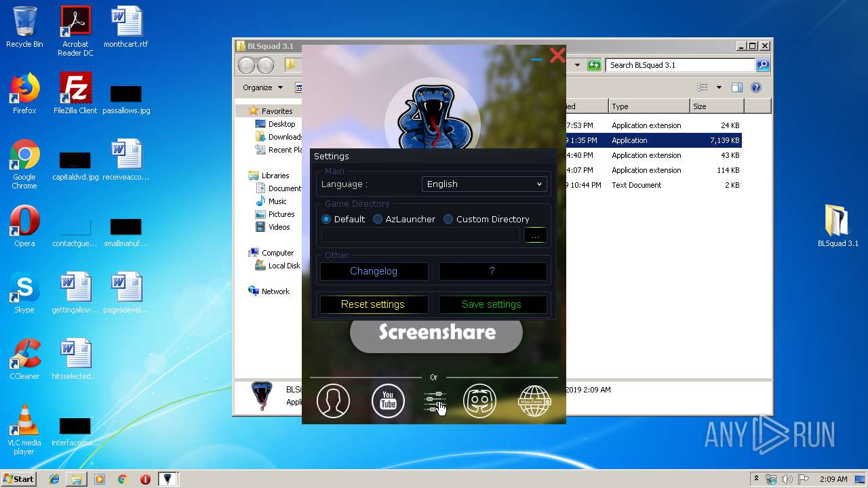Viewport: 868px width, 488px height.
Task: Select the Google Chrome desktop icon
Action: coord(24,164)
